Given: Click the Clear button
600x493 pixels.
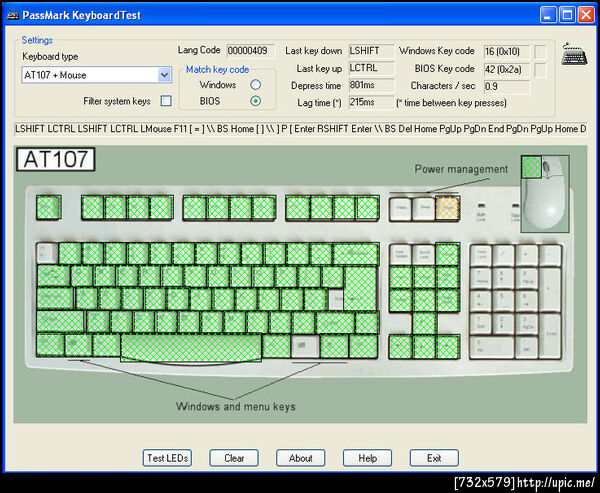Looking at the screenshot, I should pos(234,458).
